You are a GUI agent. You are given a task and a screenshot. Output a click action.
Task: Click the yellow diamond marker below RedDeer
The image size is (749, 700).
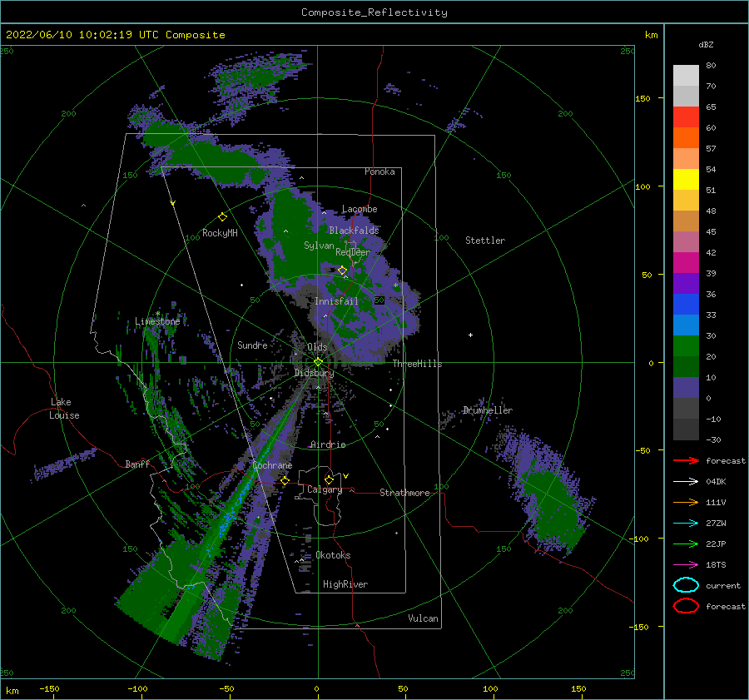[342, 271]
